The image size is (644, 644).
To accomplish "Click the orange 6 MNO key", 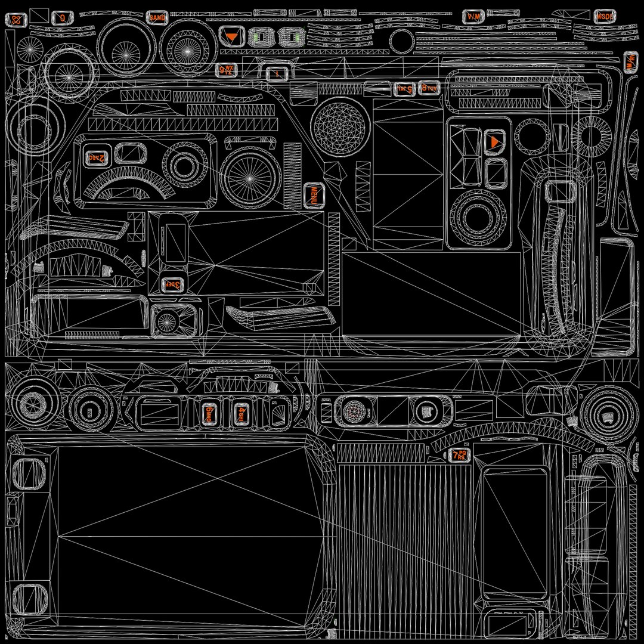I will point(210,414).
